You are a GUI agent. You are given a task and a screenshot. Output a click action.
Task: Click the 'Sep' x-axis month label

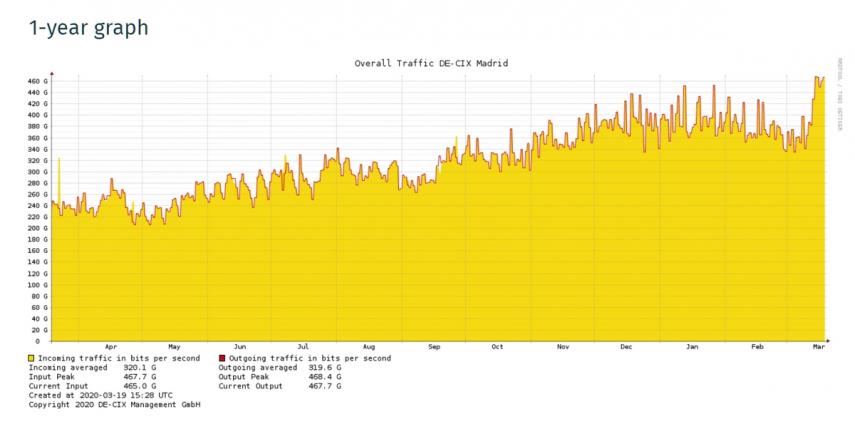[434, 347]
